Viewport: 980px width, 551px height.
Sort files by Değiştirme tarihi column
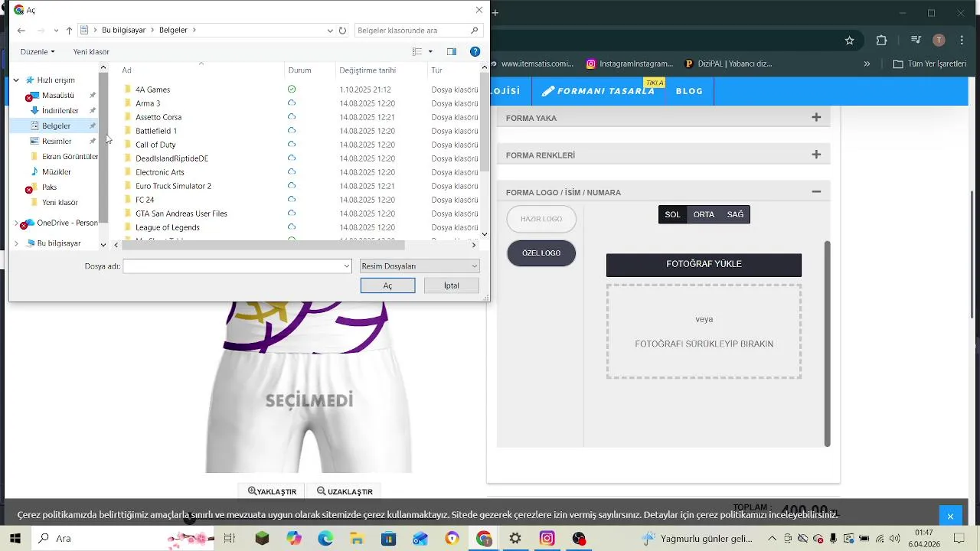[368, 70]
